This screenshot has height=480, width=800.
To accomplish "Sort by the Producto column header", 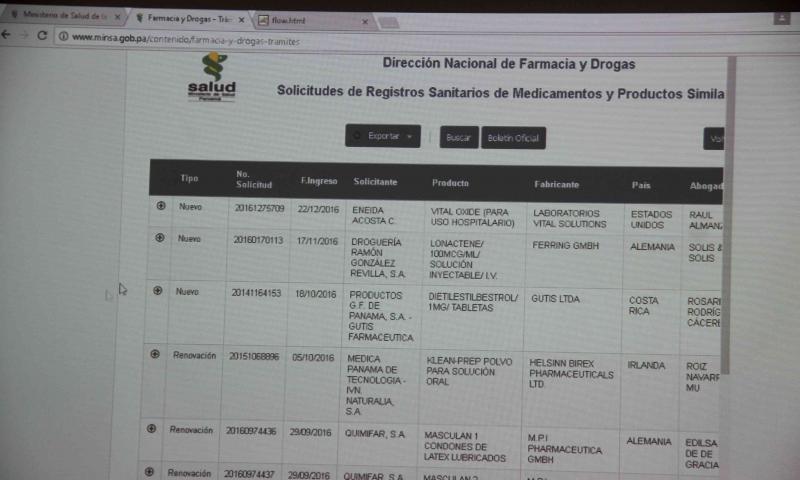I will (x=450, y=183).
